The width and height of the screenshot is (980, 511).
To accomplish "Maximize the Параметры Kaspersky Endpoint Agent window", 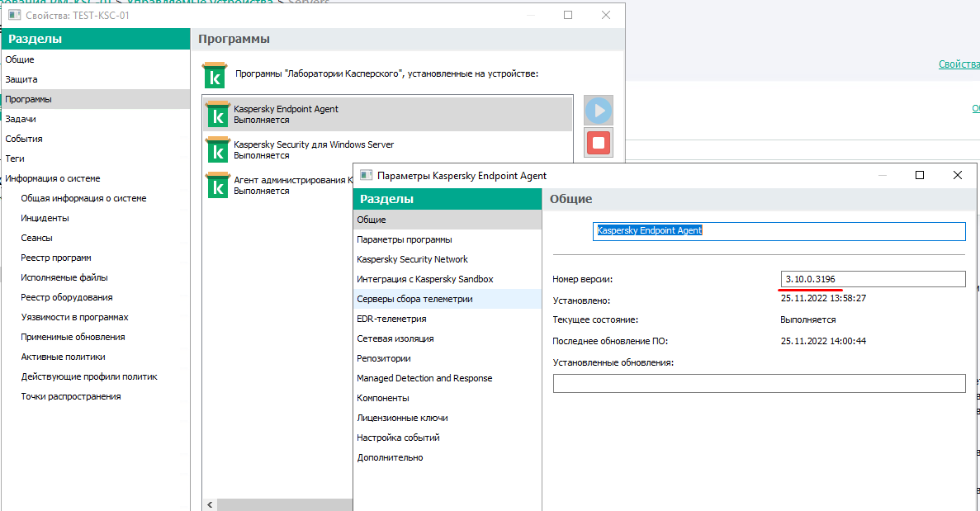I will tap(920, 175).
